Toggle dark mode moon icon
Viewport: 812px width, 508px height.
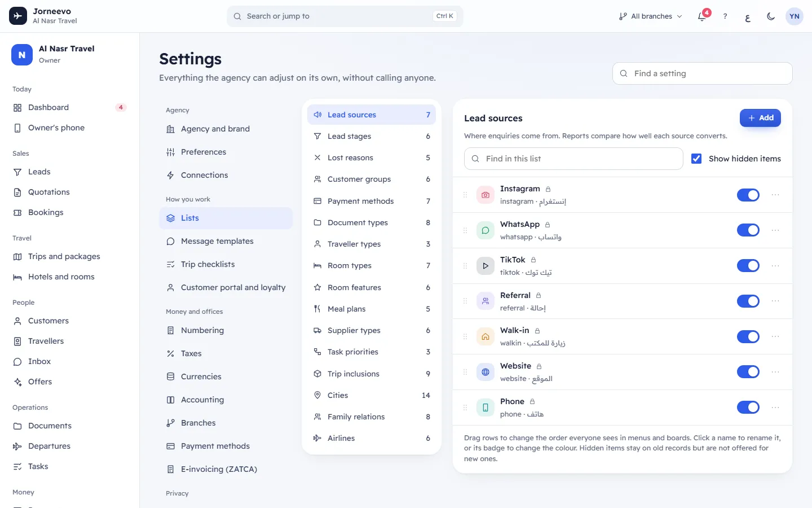[771, 16]
